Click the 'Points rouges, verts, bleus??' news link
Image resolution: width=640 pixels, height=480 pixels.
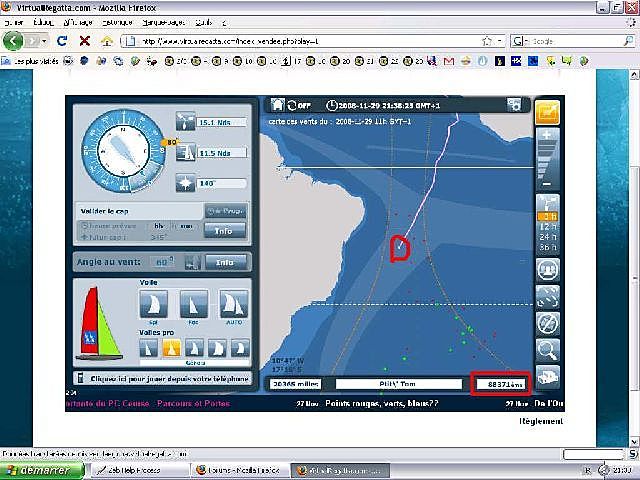tap(382, 403)
